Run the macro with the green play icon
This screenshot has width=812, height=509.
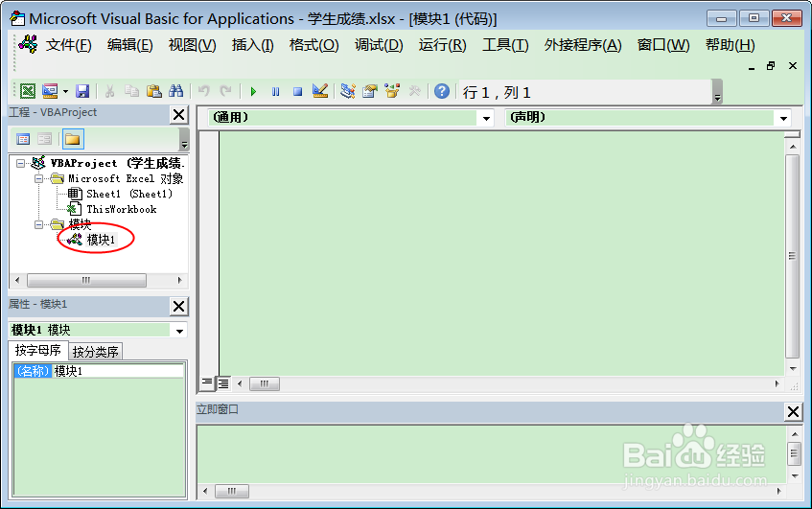(x=253, y=92)
